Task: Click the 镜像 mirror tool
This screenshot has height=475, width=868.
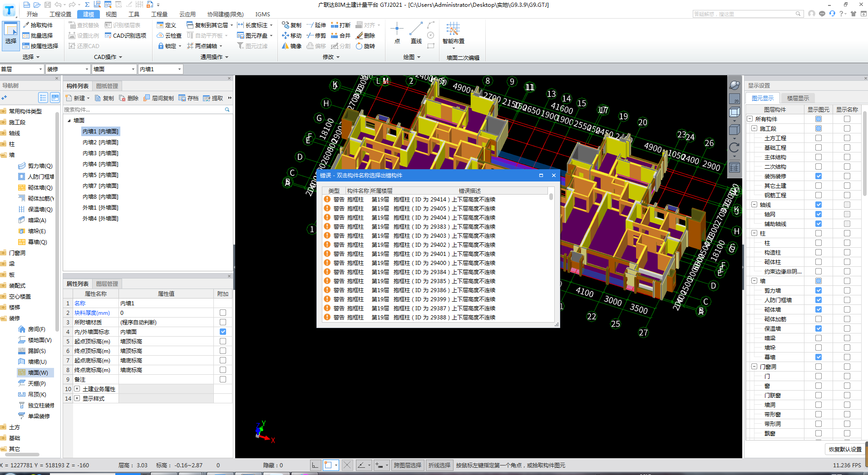Action: tap(291, 46)
